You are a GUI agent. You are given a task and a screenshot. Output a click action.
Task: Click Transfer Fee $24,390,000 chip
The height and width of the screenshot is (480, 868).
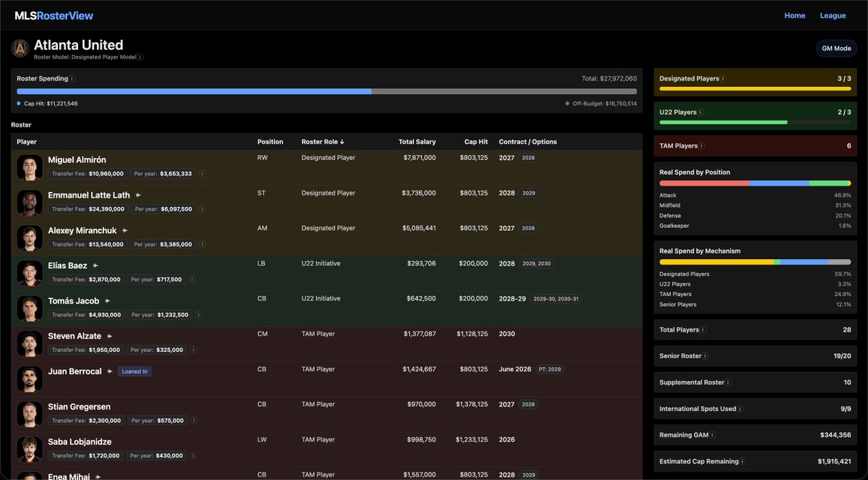coord(88,209)
